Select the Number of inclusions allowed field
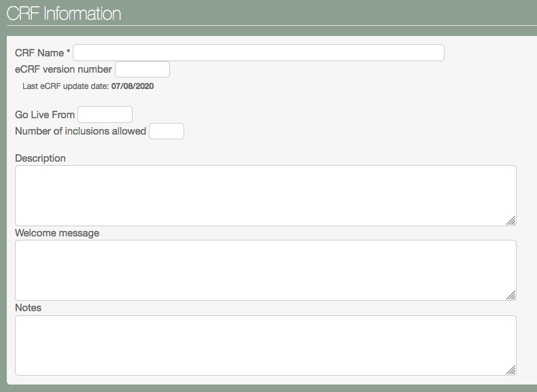Screen dimensions: 537x392 point(166,131)
